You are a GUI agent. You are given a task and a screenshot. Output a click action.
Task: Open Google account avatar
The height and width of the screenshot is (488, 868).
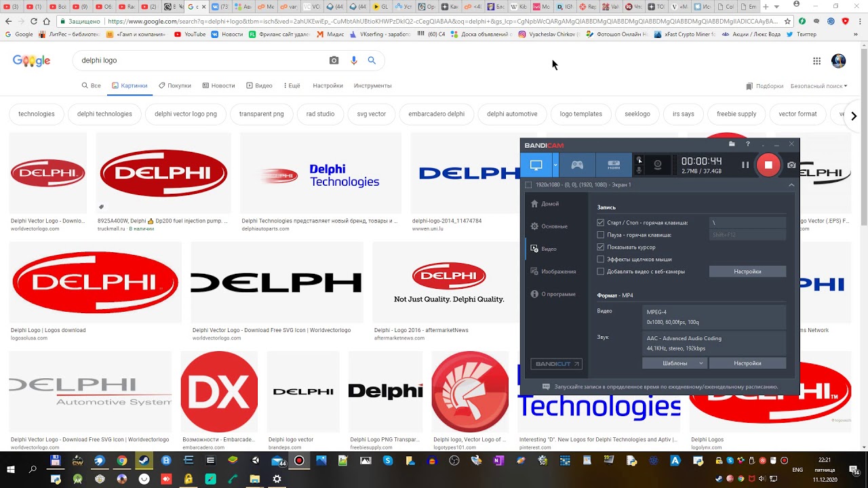[x=839, y=61]
